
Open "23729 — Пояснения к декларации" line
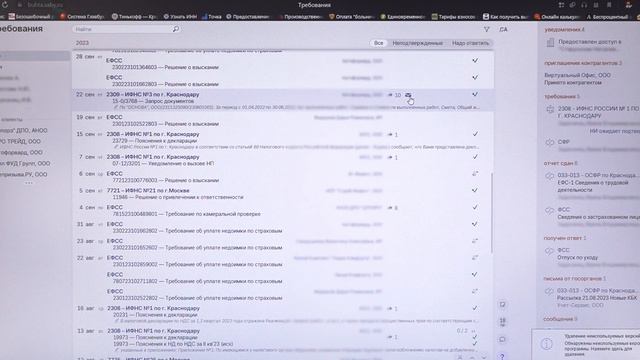[x=155, y=140]
